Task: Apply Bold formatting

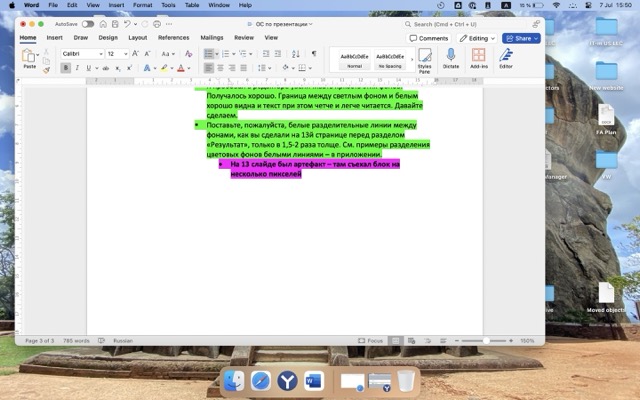Action: [66, 68]
